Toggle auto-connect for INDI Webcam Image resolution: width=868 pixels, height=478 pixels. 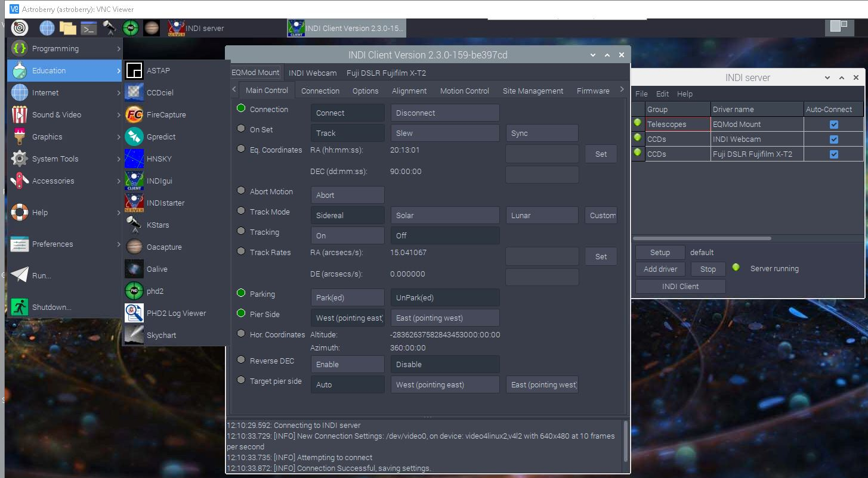pyautogui.click(x=834, y=139)
